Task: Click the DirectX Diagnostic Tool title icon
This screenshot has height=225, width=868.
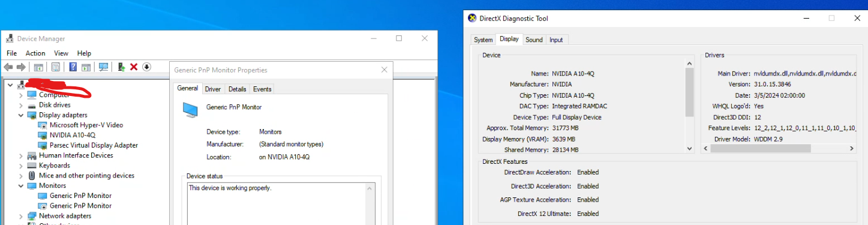Action: click(473, 19)
